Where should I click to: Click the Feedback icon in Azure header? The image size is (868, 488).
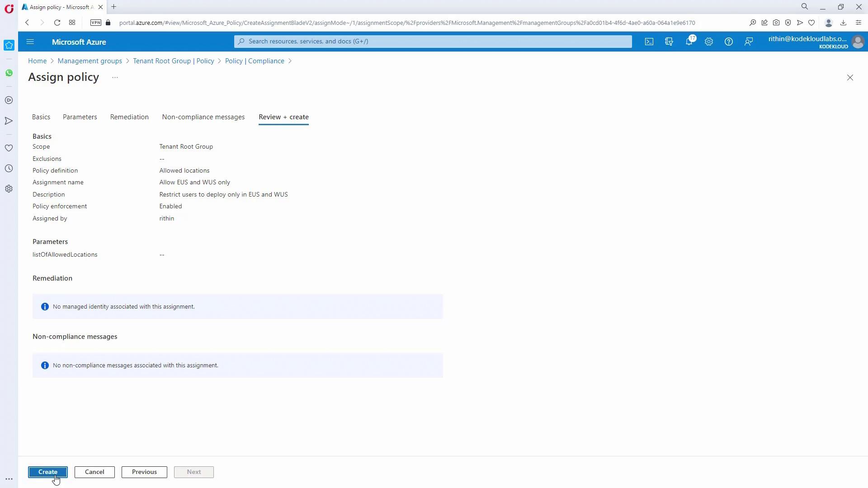pyautogui.click(x=749, y=42)
